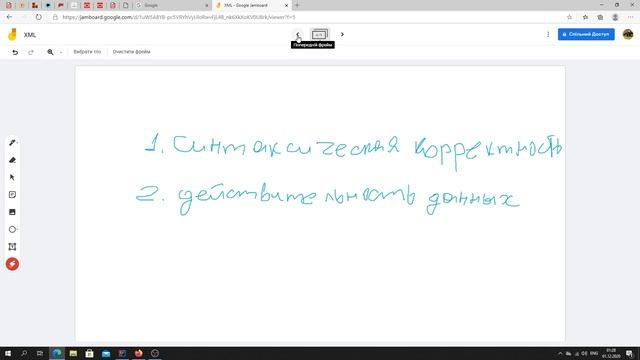Close the XML Jamboard browser tab
Image resolution: width=640 pixels, height=360 pixels.
tap(286, 5)
